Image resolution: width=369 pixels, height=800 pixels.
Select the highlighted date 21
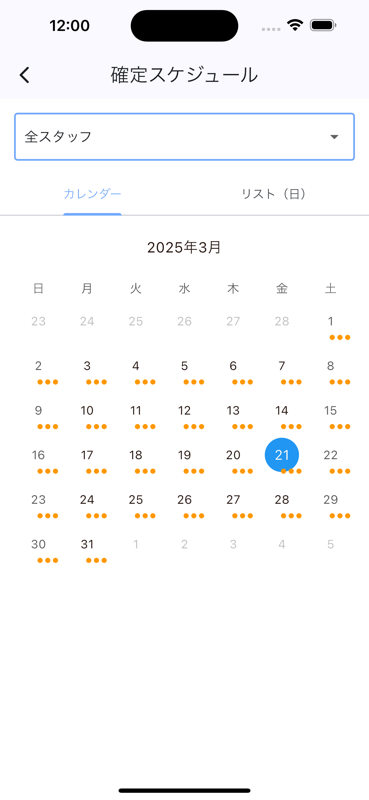282,455
